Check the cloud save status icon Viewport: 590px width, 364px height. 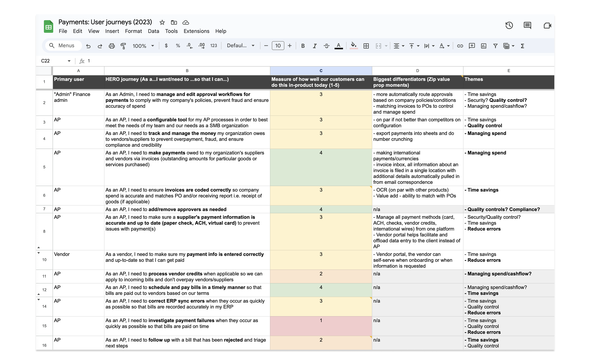point(186,22)
